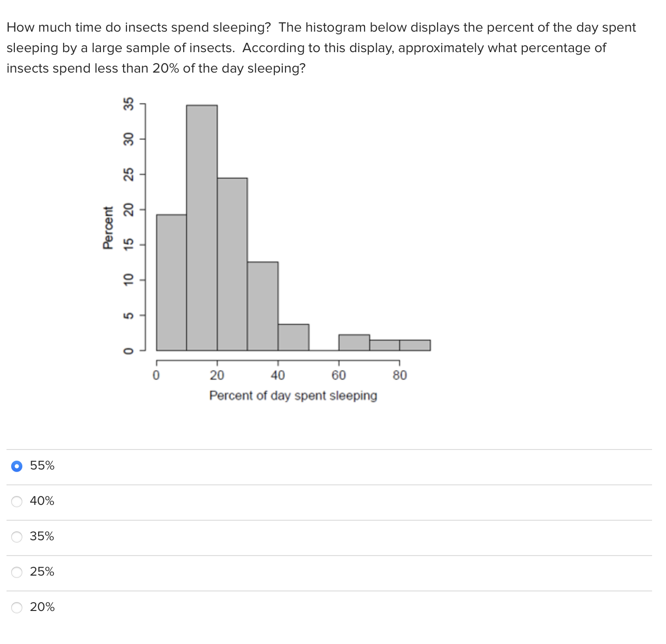Click the 20% answer row label text
The height and width of the screenshot is (644, 666).
[43, 607]
